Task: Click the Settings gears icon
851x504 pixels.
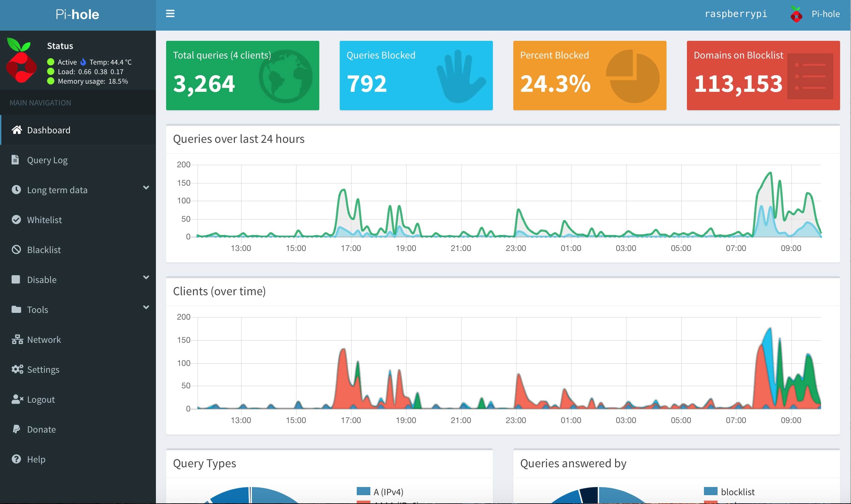Action: (17, 369)
